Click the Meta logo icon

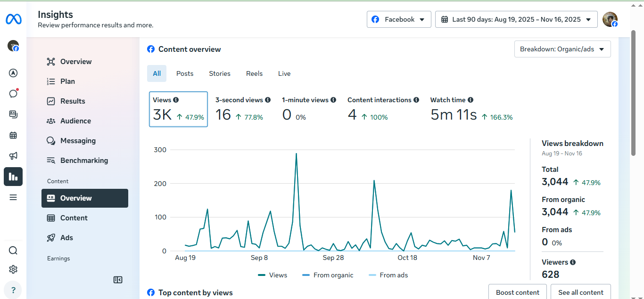pyautogui.click(x=13, y=19)
